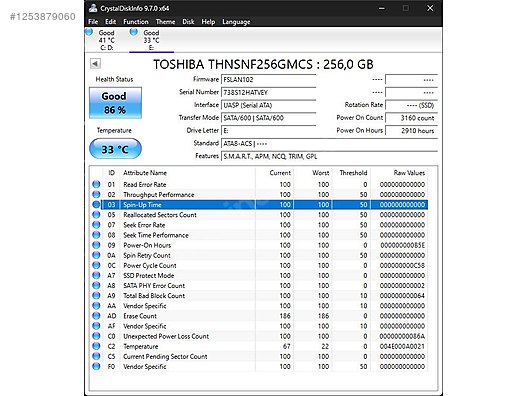Click the Health Status label
The width and height of the screenshot is (528, 396).
114,79
